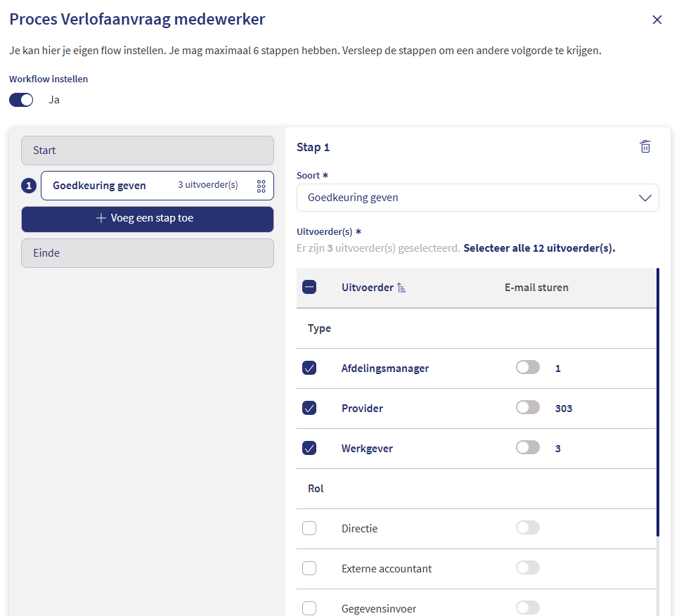This screenshot has height=616, width=679.
Task: Check the Directie role checkbox
Action: (309, 528)
